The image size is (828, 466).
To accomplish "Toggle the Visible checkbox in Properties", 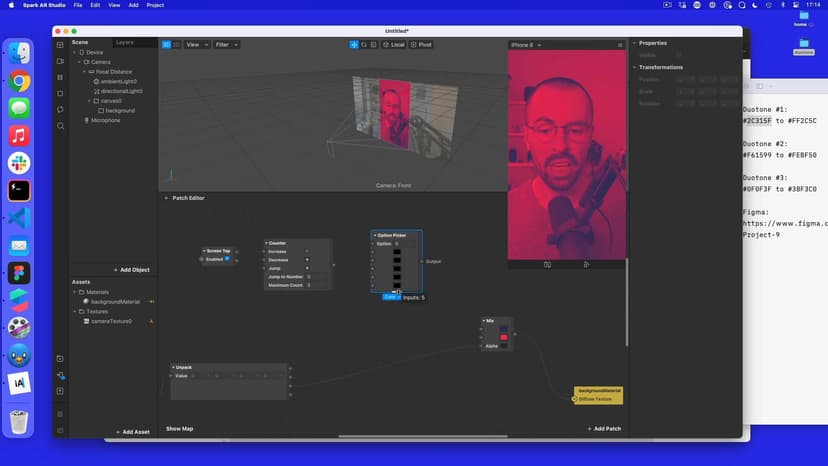I will (679, 55).
